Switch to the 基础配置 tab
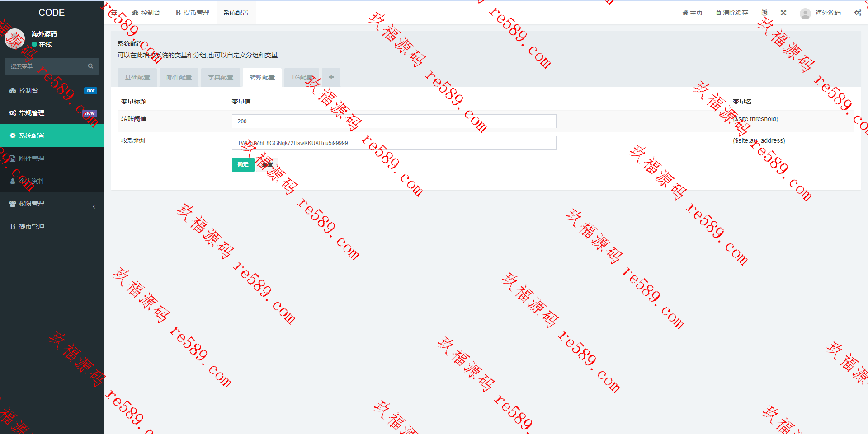The height and width of the screenshot is (434, 868). tap(137, 77)
